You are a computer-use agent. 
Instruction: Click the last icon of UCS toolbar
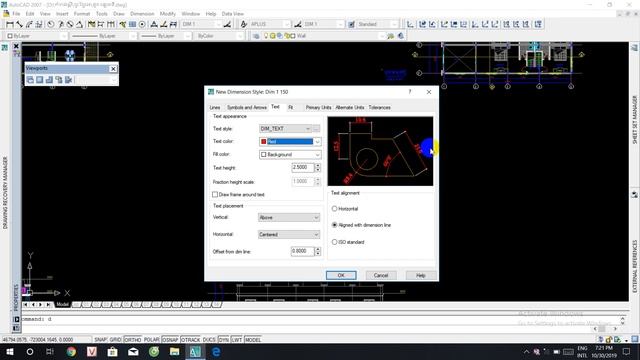click(538, 24)
